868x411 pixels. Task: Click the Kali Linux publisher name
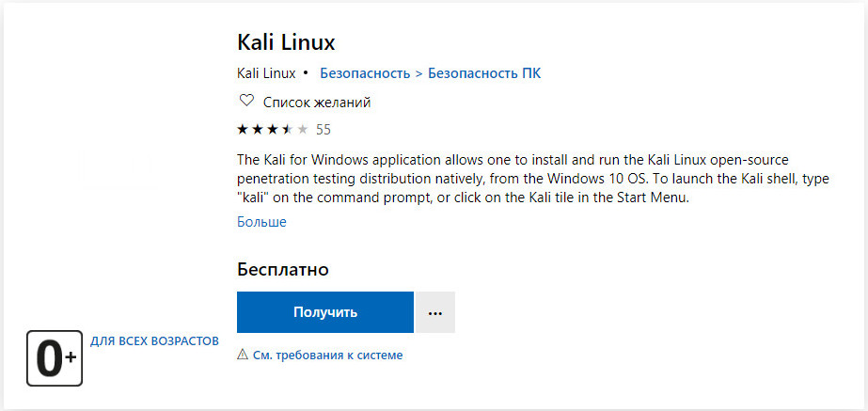(x=266, y=73)
